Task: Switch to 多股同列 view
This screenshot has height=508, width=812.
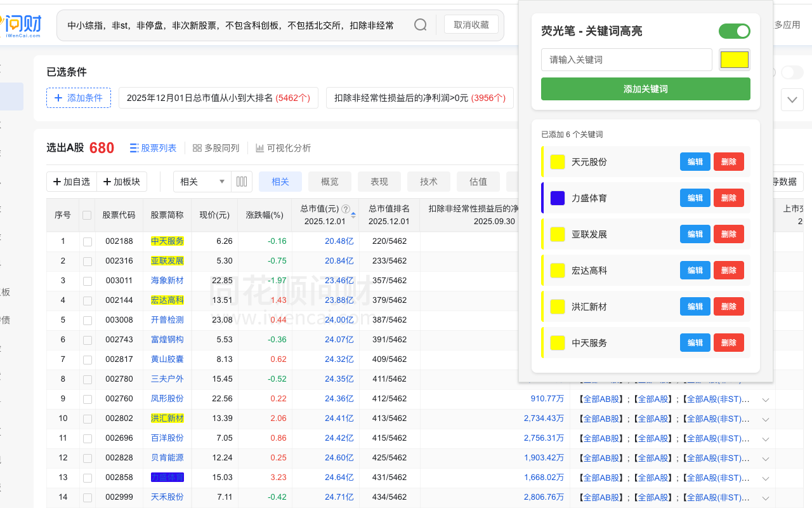Action: (x=216, y=148)
